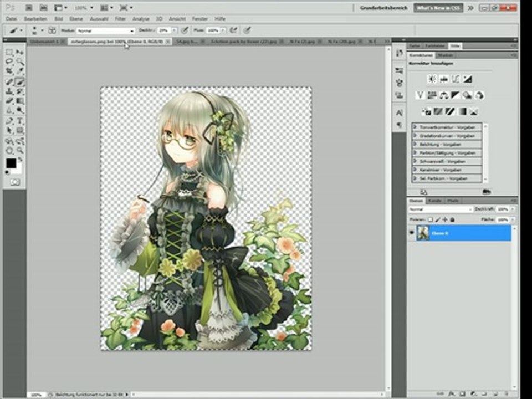
Task: Select the History Brush tool
Action: (20, 91)
